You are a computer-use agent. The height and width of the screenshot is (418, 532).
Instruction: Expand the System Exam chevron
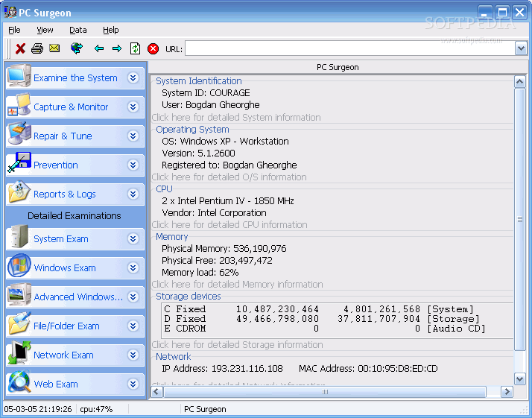pos(133,239)
